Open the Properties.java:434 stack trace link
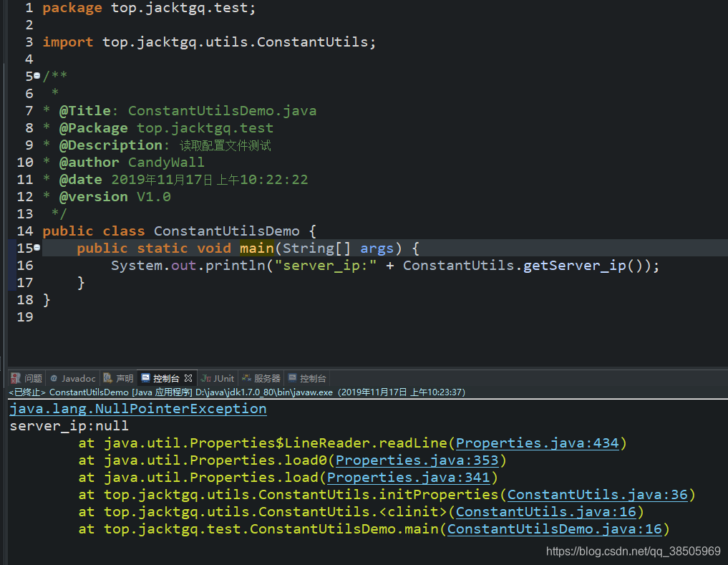This screenshot has height=565, width=728. click(x=537, y=443)
